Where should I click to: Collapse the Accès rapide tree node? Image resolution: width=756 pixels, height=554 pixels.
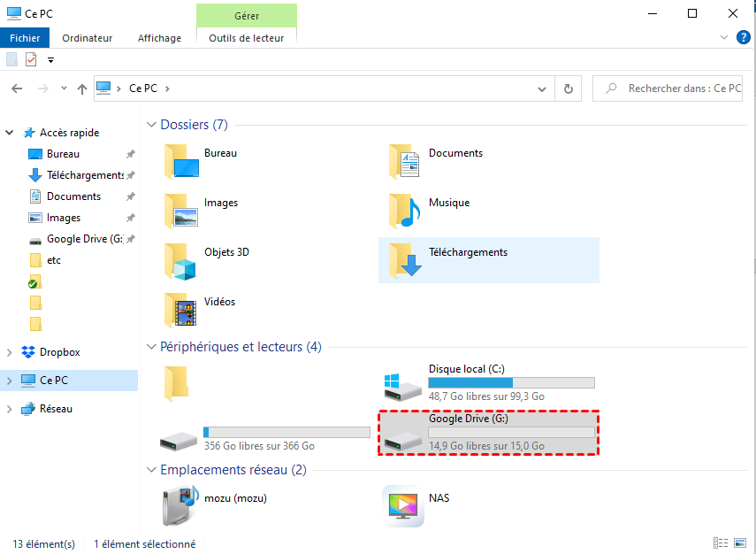click(x=9, y=132)
